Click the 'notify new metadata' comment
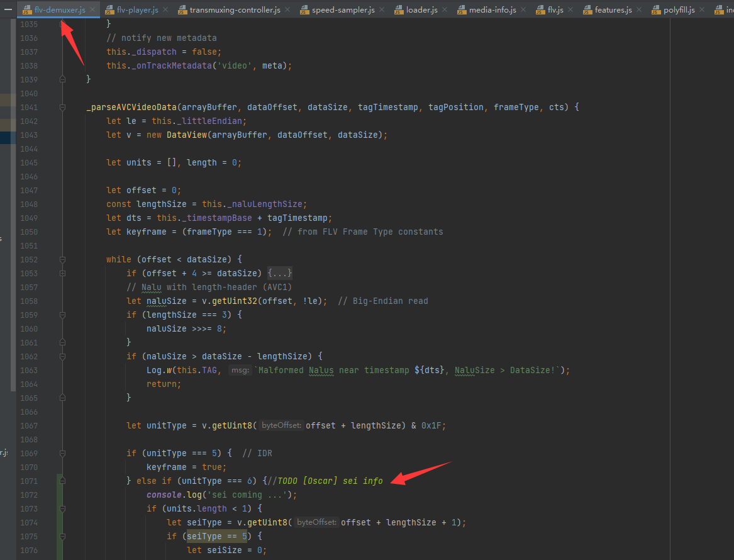This screenshot has width=734, height=560. click(161, 38)
